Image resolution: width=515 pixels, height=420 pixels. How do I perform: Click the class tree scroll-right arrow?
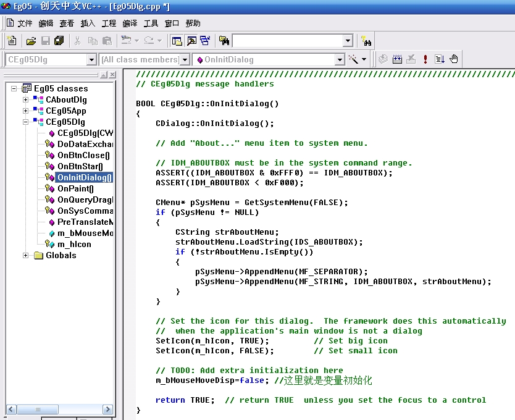pyautogui.click(x=107, y=409)
